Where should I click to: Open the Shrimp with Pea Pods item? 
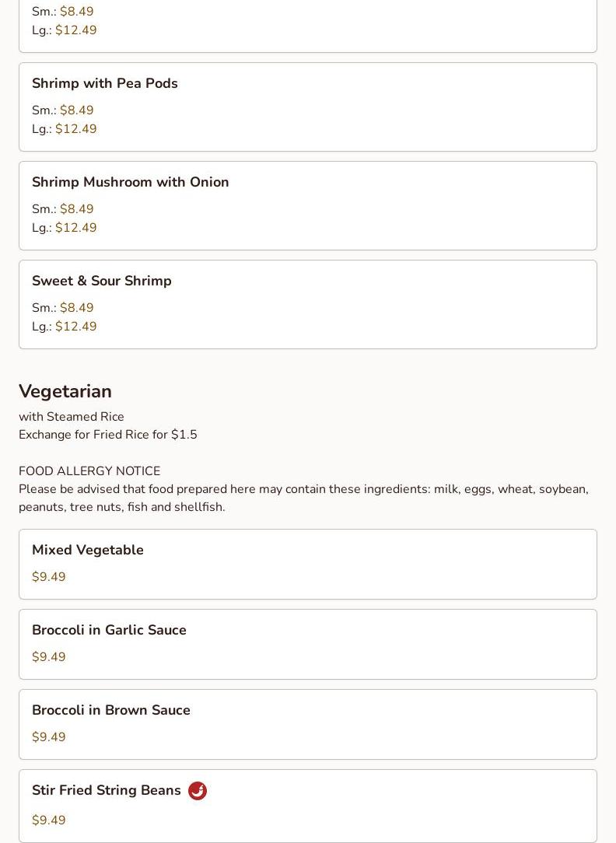(105, 83)
